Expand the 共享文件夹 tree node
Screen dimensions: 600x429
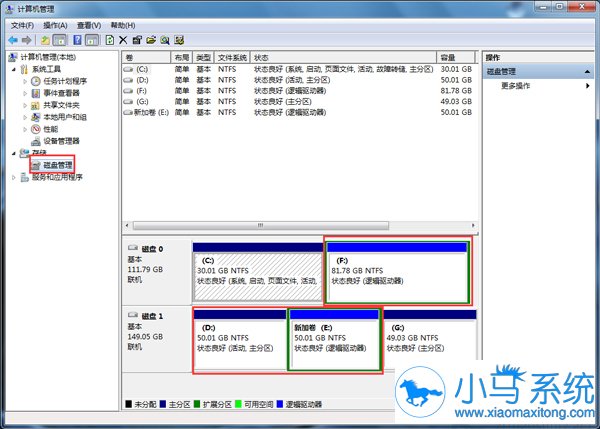pos(25,105)
